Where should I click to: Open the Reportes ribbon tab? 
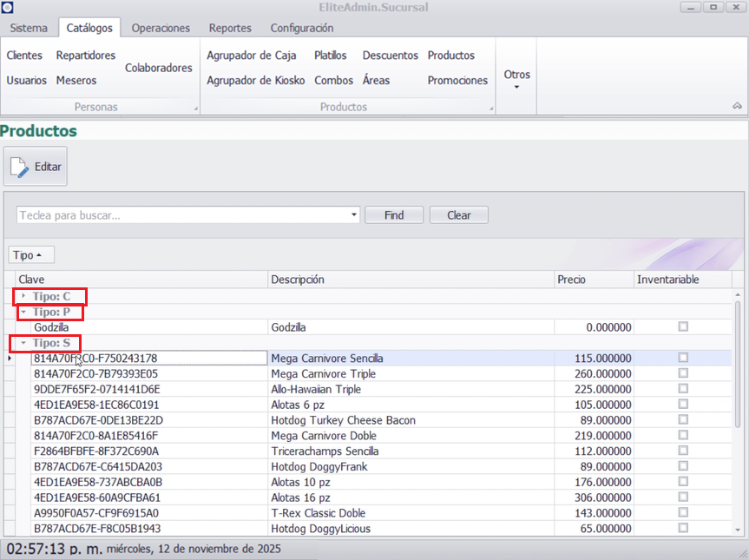coord(230,28)
